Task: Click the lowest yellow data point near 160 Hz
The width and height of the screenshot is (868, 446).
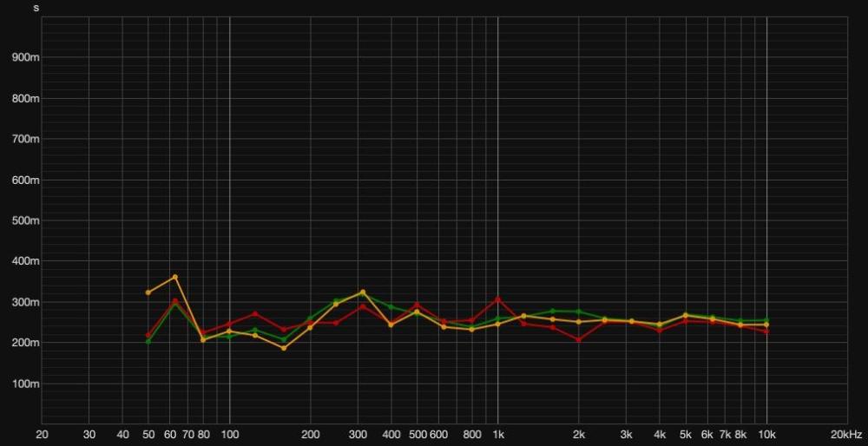Action: tap(284, 348)
